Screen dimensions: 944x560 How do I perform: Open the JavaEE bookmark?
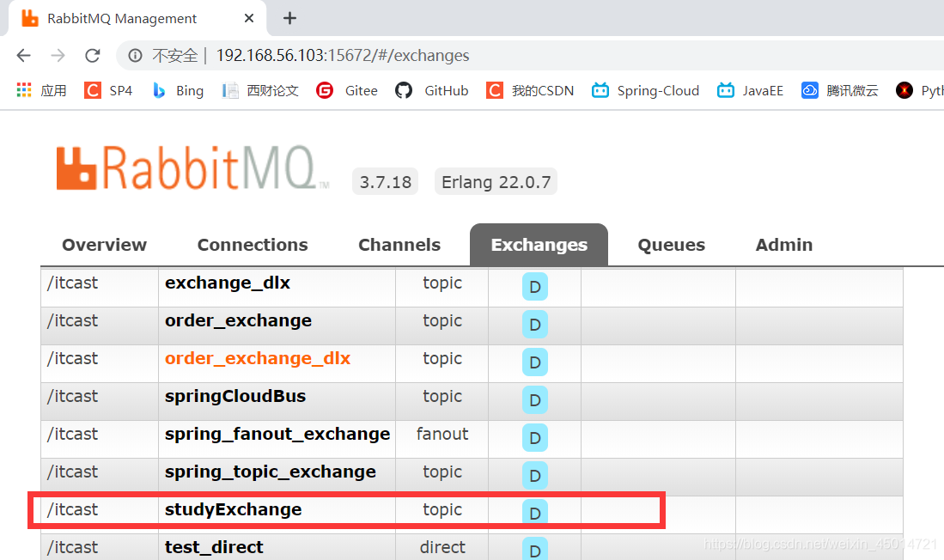point(750,90)
